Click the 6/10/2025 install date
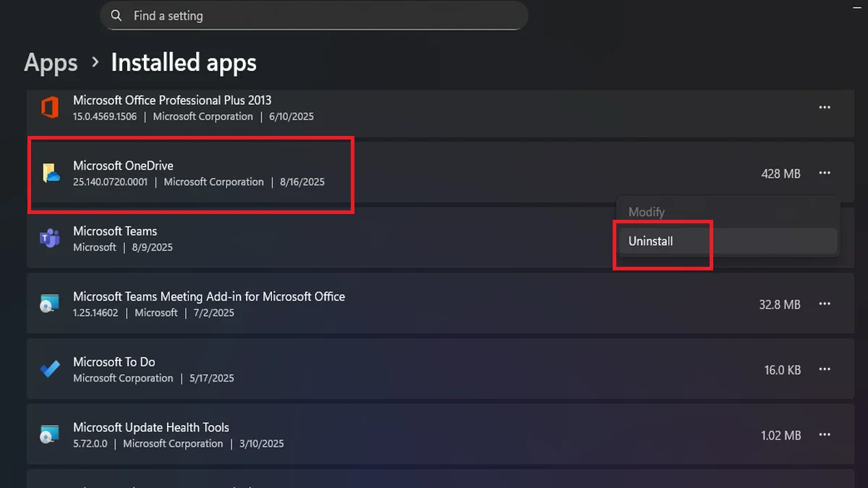868x488 pixels. tap(292, 116)
